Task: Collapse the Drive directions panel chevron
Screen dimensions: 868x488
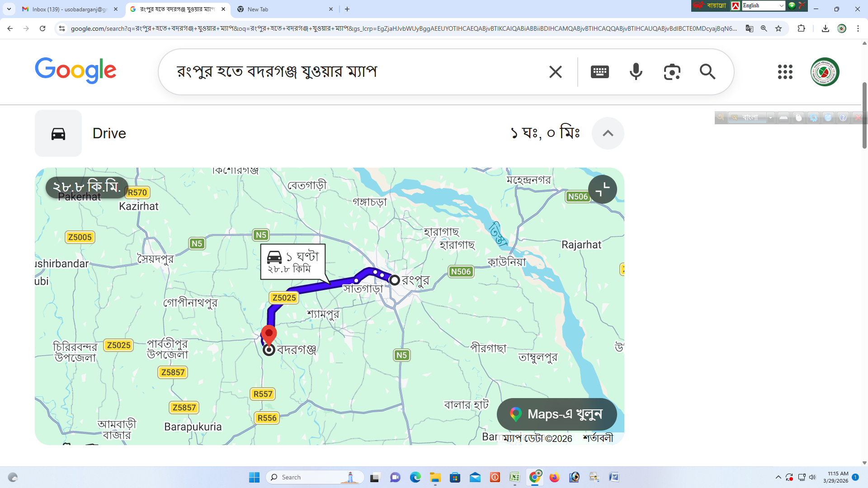Action: click(608, 133)
